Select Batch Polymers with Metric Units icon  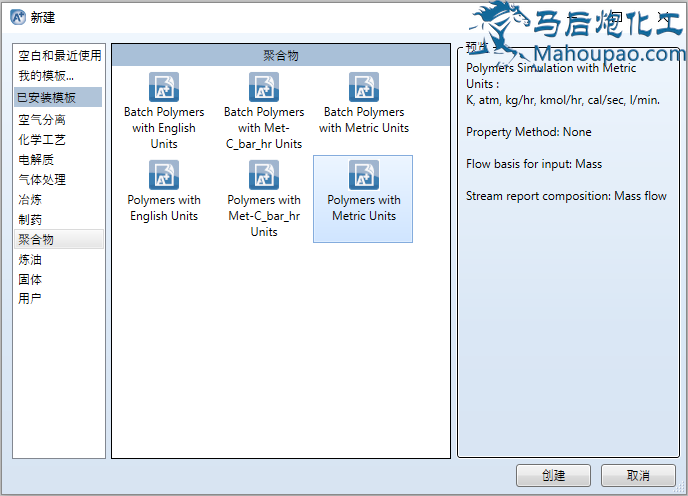click(363, 87)
